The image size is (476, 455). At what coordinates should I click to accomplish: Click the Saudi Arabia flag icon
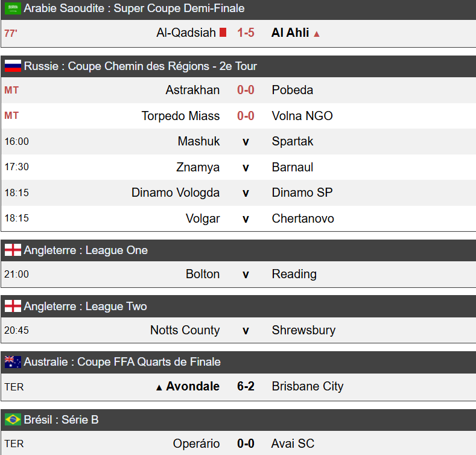pyautogui.click(x=13, y=9)
